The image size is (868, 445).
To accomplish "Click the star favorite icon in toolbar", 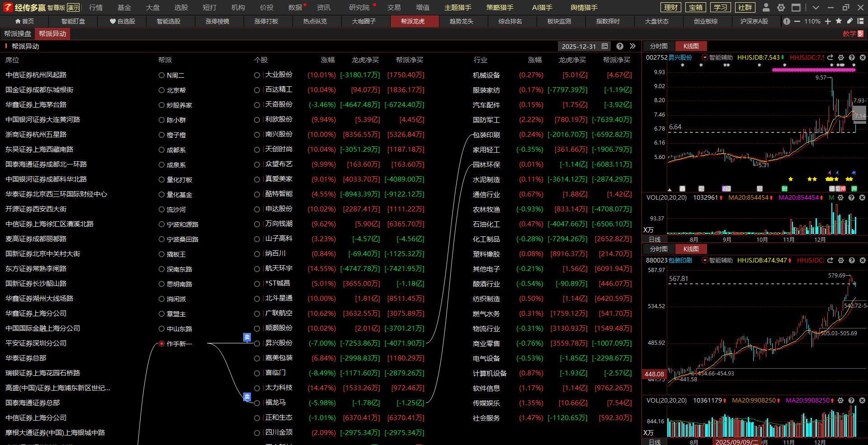I will coord(839,21).
